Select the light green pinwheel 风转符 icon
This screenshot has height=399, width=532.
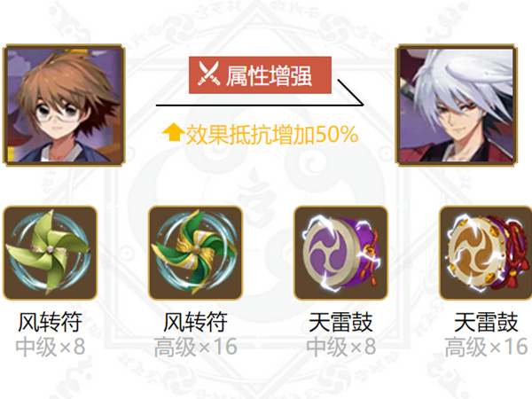coord(51,253)
